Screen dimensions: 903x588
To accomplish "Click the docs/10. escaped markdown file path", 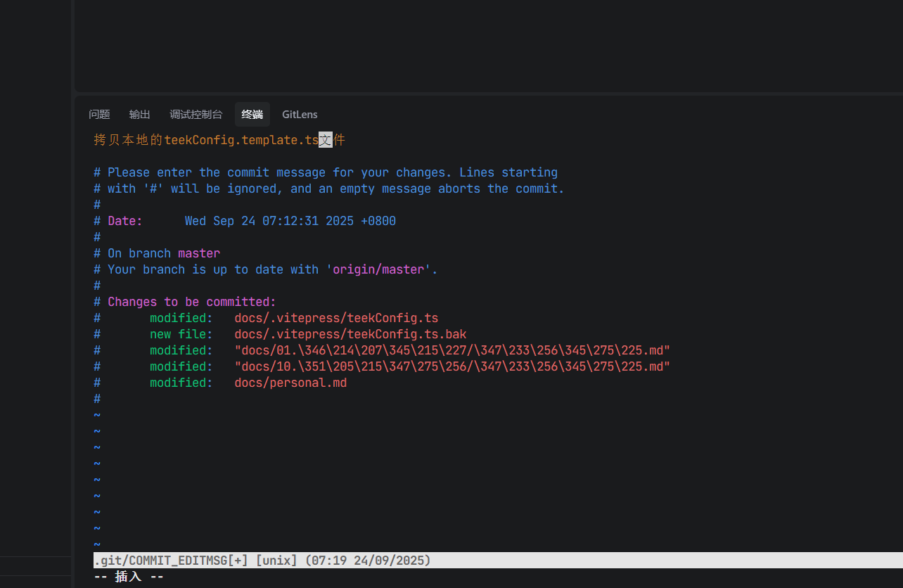I will 451,366.
